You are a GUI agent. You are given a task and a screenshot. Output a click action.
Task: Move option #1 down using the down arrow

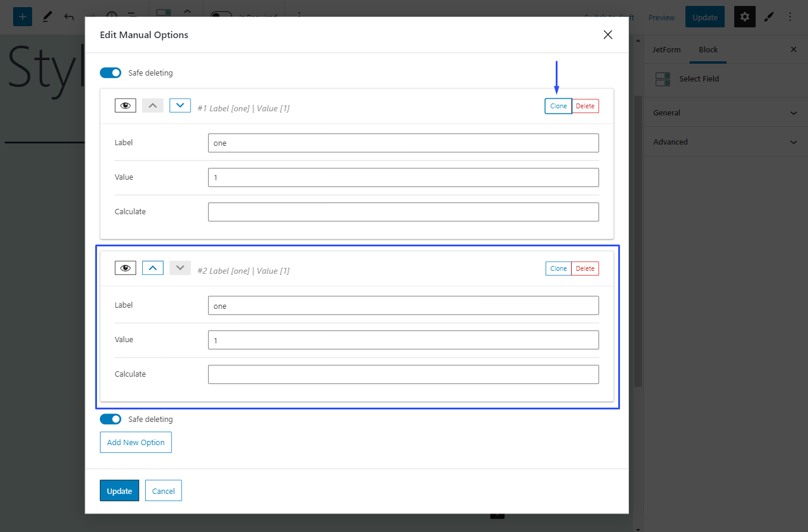point(180,105)
